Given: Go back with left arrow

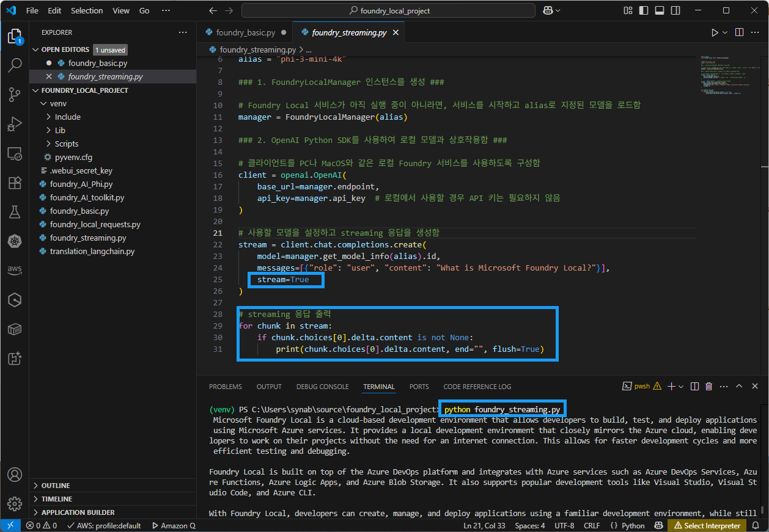Looking at the screenshot, I should pos(213,10).
